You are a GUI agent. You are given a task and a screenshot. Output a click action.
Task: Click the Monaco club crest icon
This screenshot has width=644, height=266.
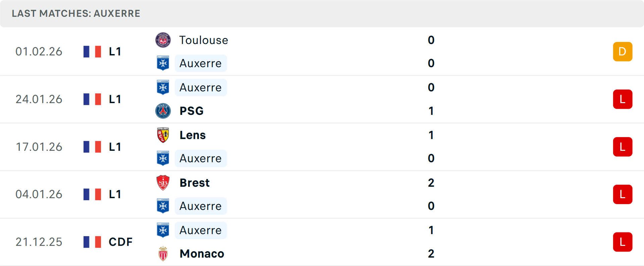click(x=163, y=254)
